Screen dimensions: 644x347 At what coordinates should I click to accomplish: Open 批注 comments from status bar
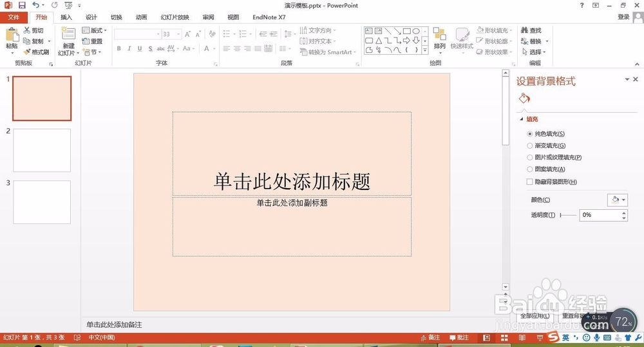click(459, 337)
